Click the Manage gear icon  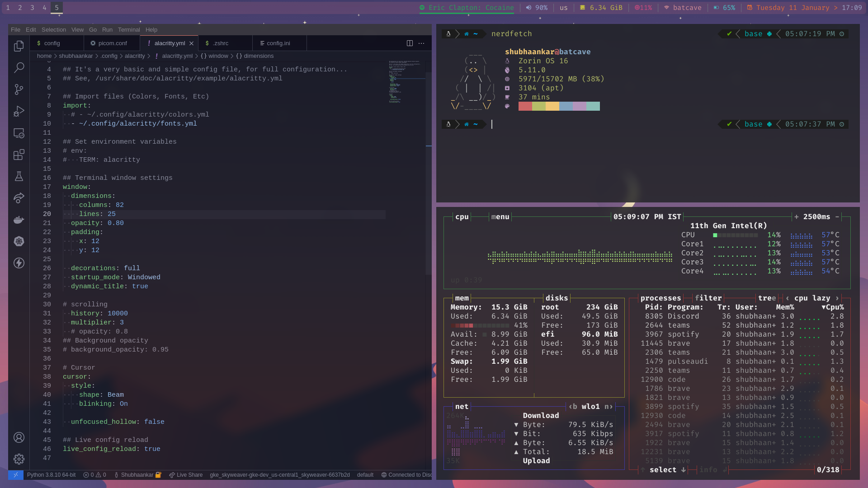(19, 459)
